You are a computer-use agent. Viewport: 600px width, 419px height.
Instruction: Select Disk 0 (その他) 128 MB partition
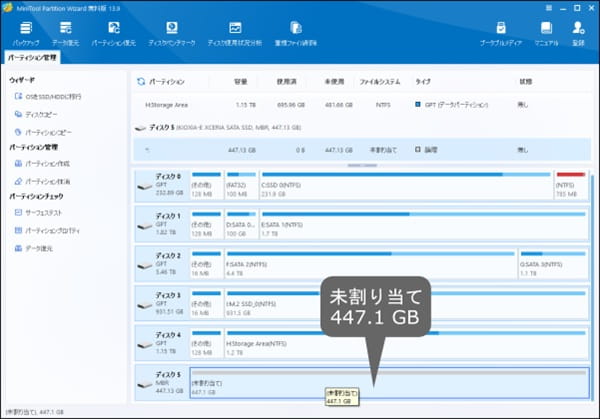click(207, 186)
